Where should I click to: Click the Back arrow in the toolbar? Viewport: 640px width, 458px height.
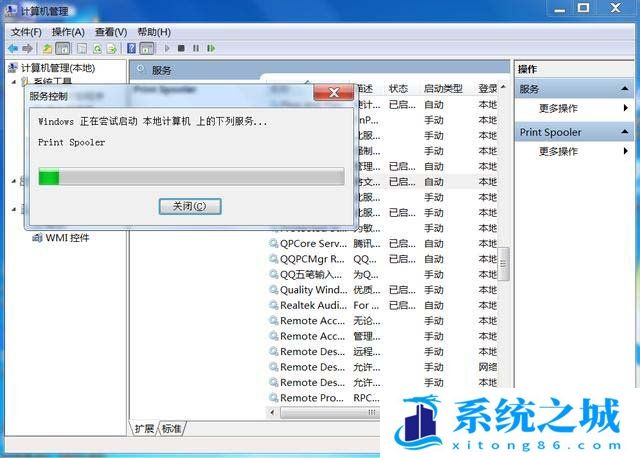click(x=12, y=48)
